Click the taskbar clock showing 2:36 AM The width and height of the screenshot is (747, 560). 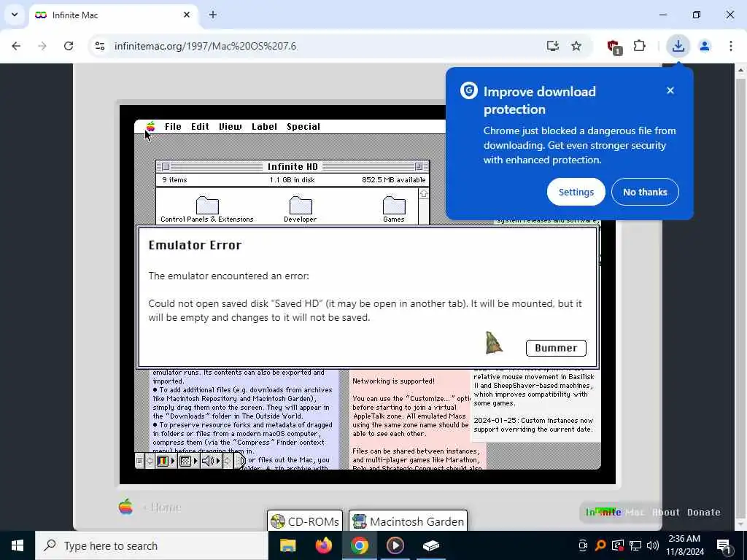coord(684,545)
